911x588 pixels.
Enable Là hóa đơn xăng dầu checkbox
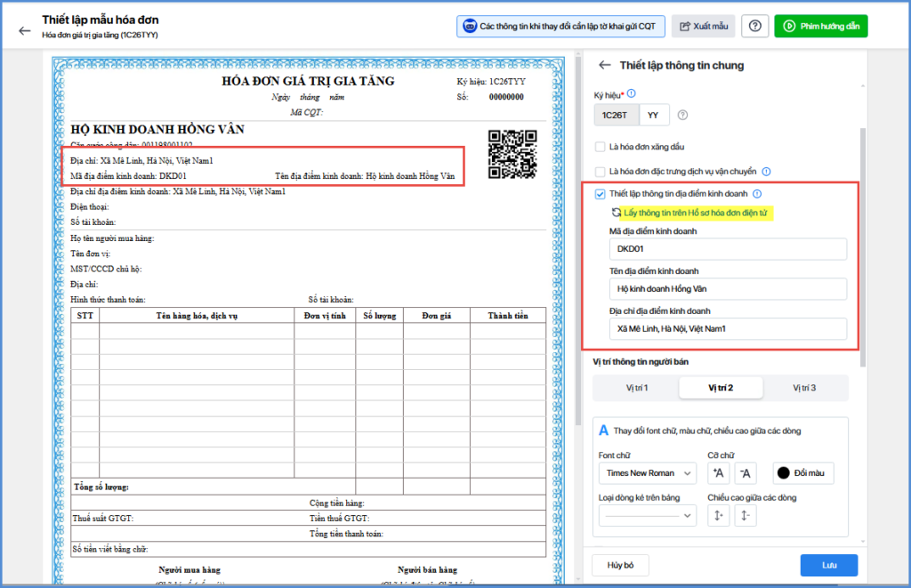[601, 147]
